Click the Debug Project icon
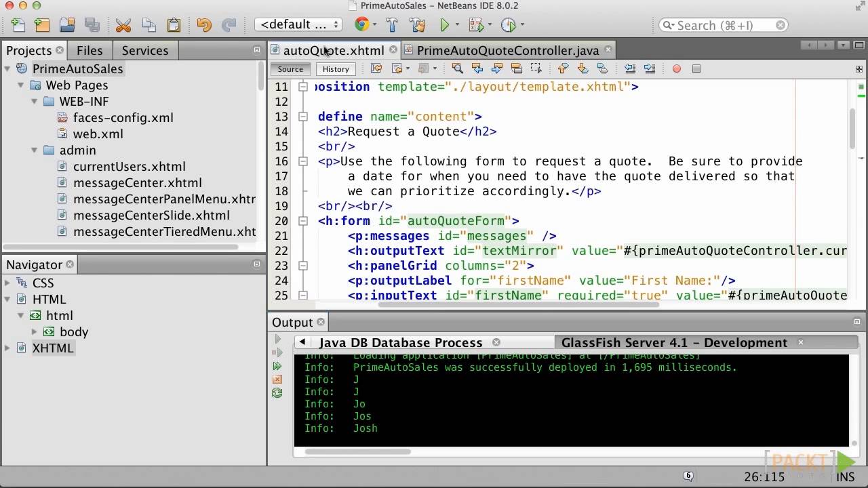The width and height of the screenshot is (868, 488). coord(476,25)
